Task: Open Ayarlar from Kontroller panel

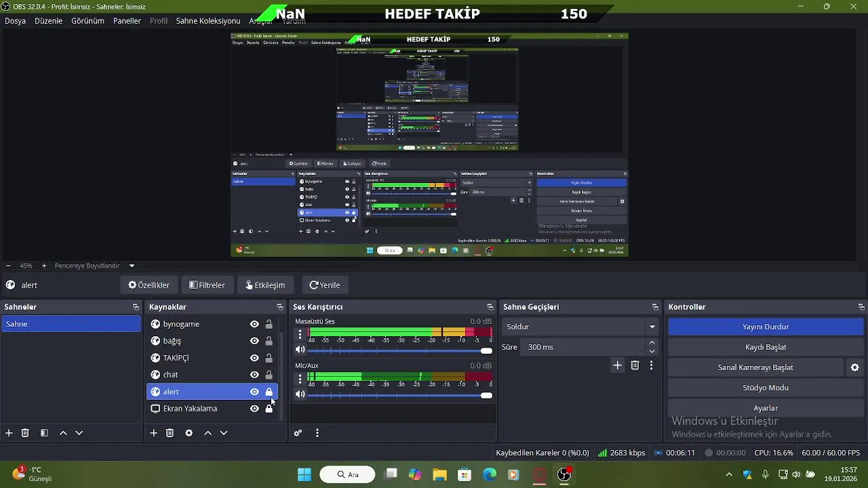Action: [x=766, y=408]
